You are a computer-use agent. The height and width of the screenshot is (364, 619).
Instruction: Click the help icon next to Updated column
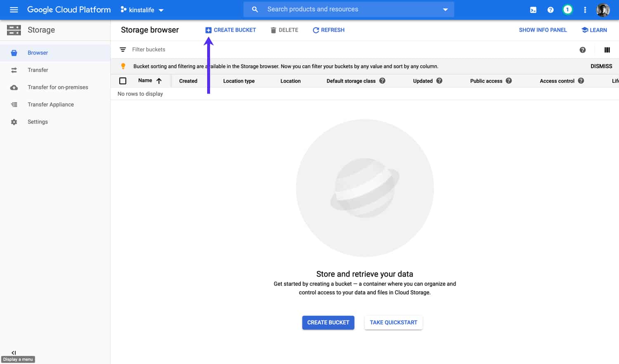tap(440, 81)
